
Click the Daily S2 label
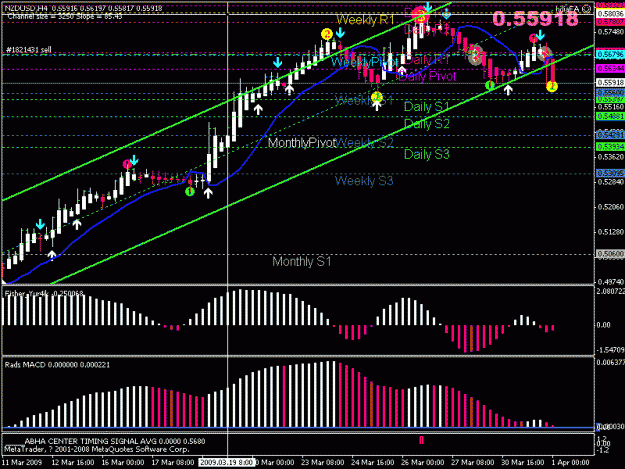coord(426,124)
